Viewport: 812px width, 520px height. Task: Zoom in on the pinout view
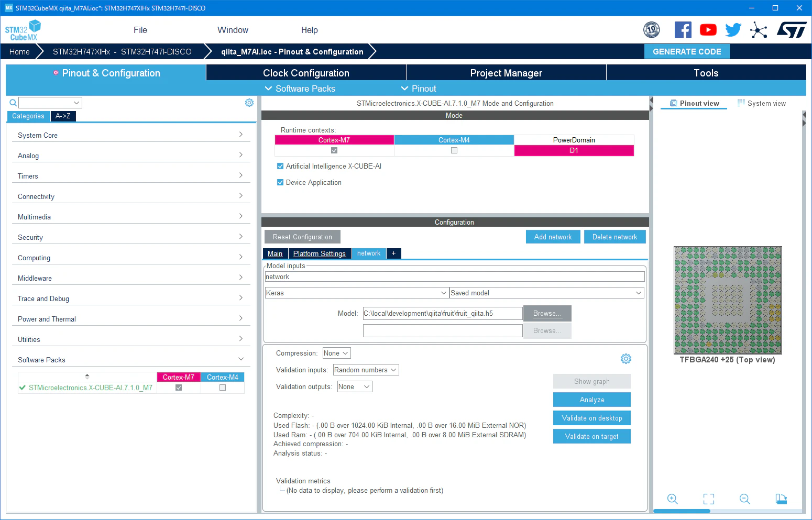click(673, 499)
